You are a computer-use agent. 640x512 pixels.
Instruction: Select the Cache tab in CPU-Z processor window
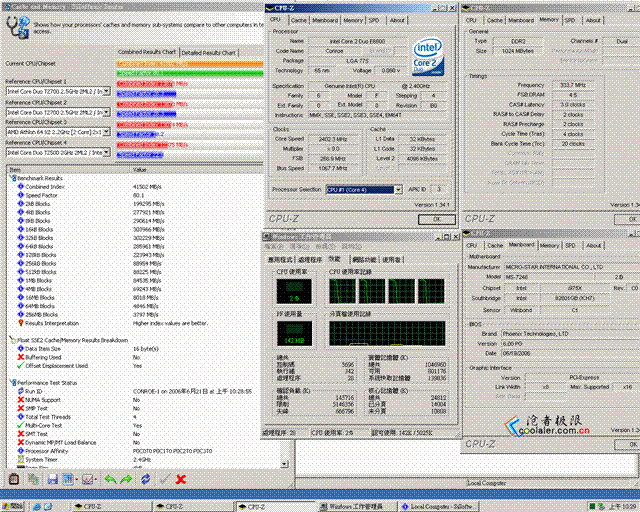pyautogui.click(x=298, y=20)
